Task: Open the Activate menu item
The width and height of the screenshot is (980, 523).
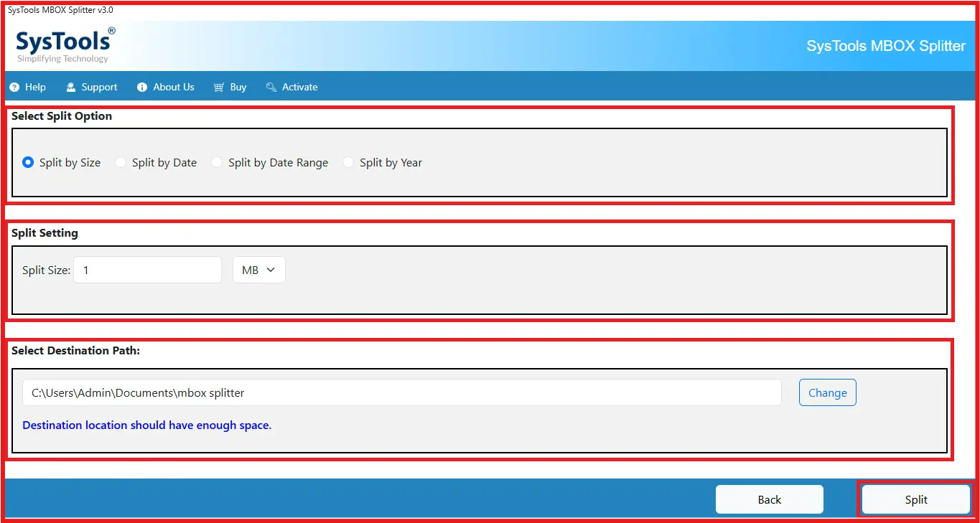Action: [x=291, y=87]
